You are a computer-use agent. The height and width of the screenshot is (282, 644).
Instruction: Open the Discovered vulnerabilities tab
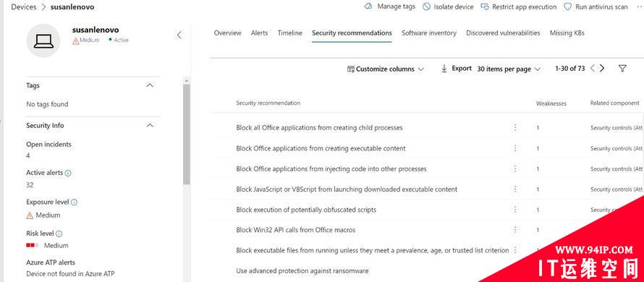[503, 33]
